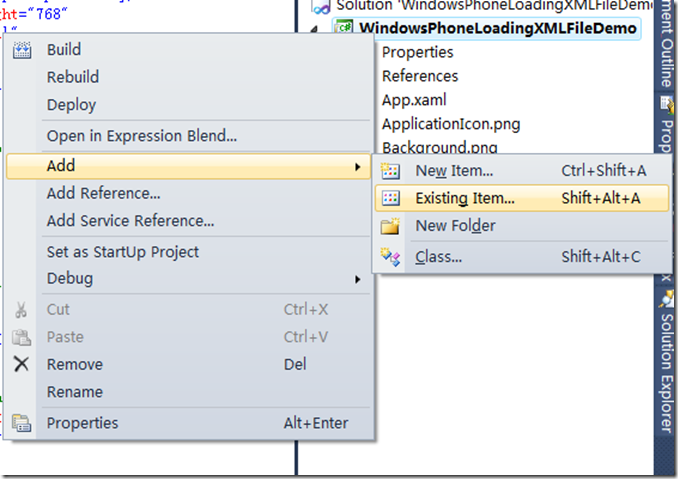Choose Add Reference from the menu
Screen dimensions: 678x479
tap(188, 193)
